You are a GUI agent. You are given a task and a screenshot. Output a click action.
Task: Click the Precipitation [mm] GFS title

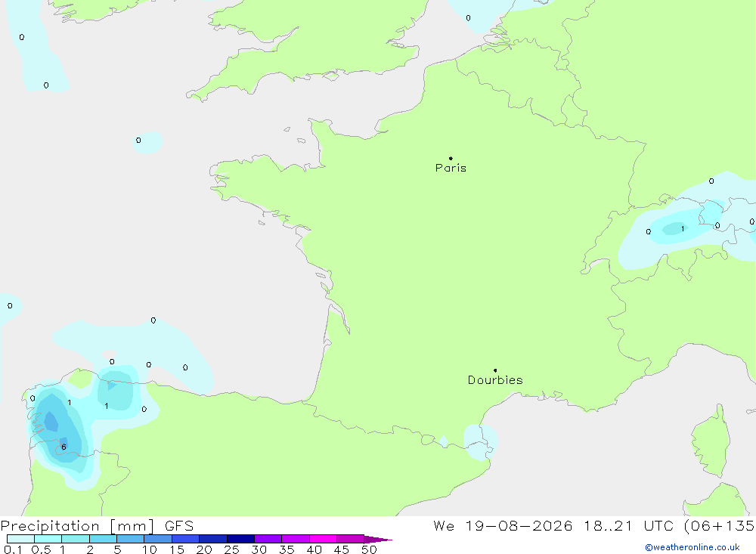[97, 525]
